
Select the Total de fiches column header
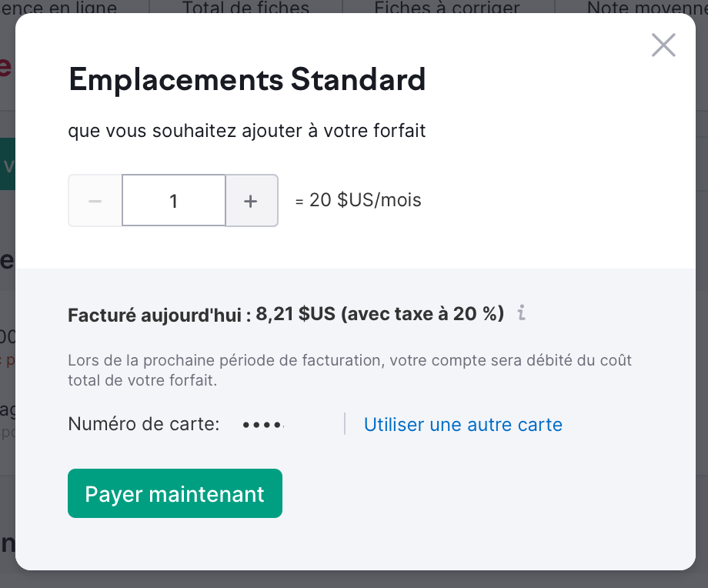(x=245, y=8)
